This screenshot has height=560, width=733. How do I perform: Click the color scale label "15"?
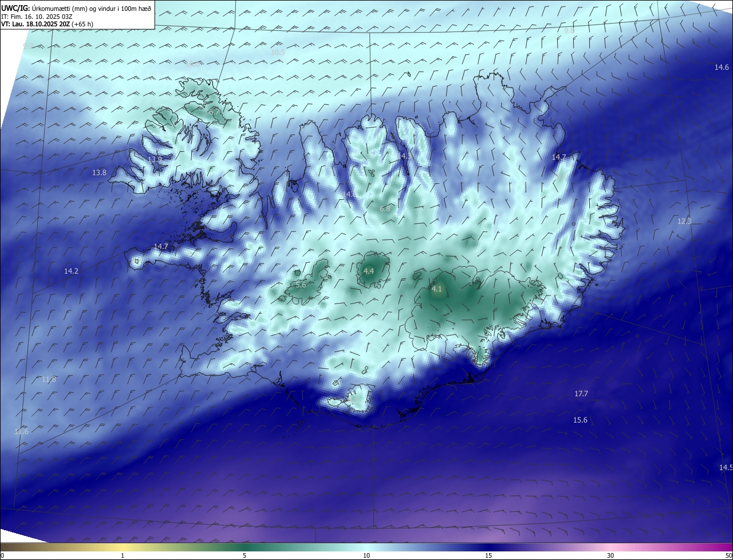click(488, 555)
